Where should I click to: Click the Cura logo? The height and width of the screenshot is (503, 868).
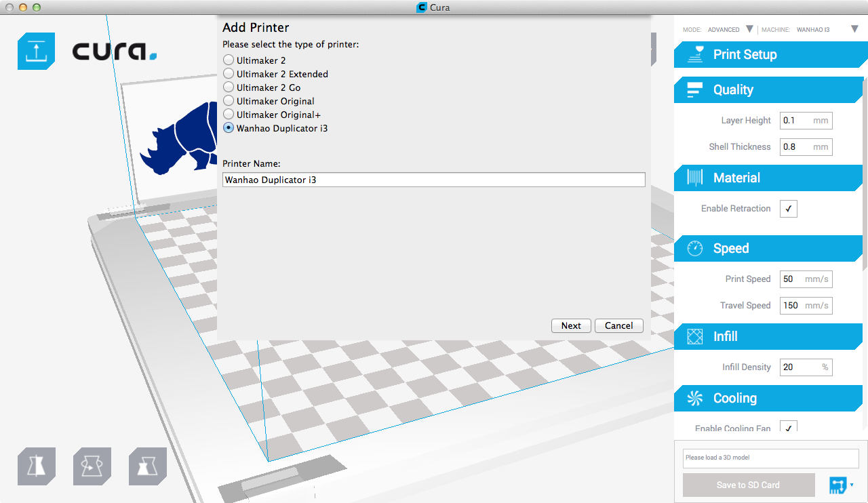[115, 52]
